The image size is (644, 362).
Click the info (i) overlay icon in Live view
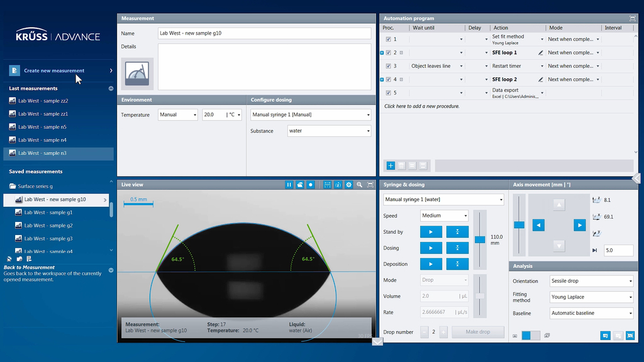[338, 184]
